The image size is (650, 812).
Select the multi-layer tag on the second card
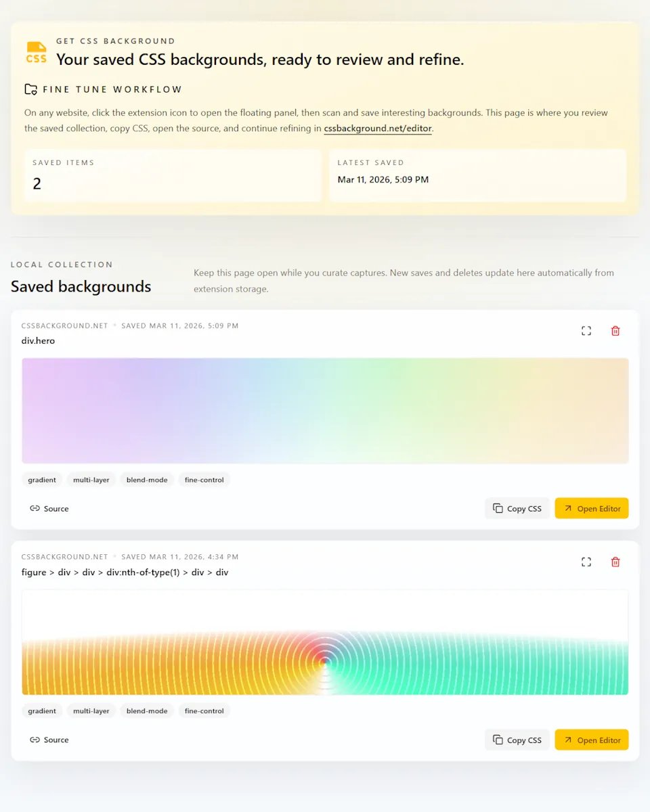click(x=91, y=710)
